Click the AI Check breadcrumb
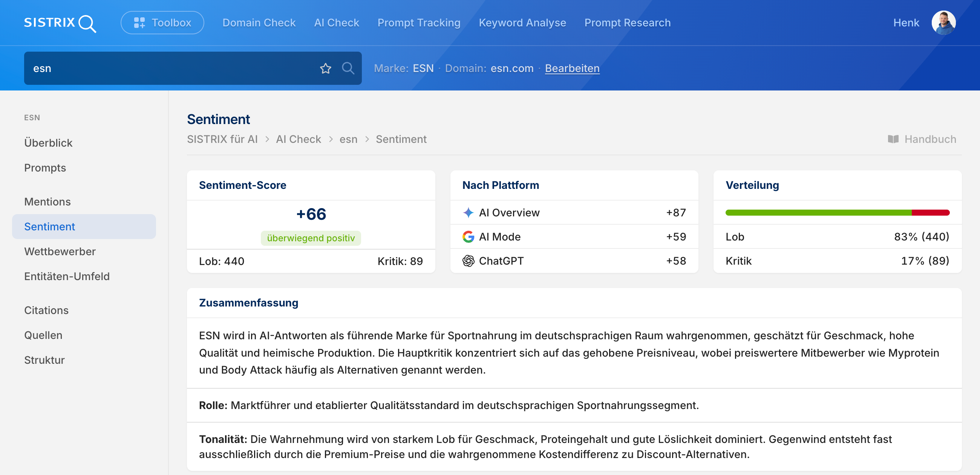 click(298, 139)
